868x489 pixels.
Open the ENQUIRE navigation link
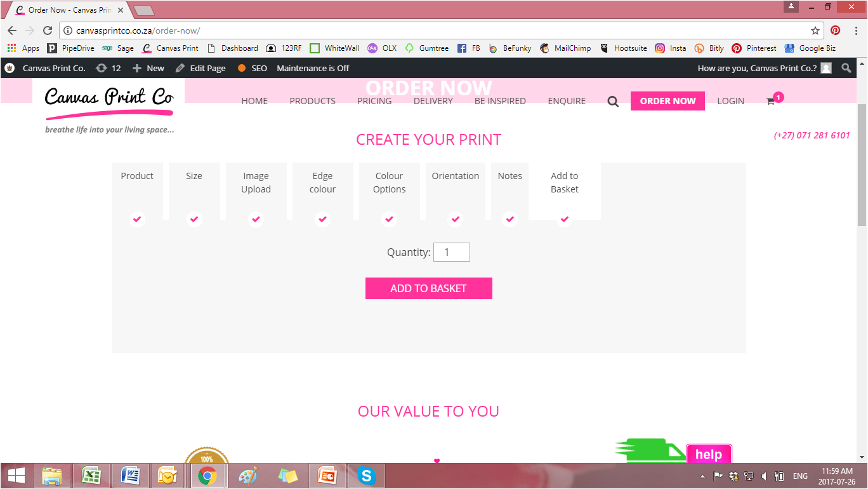(567, 101)
